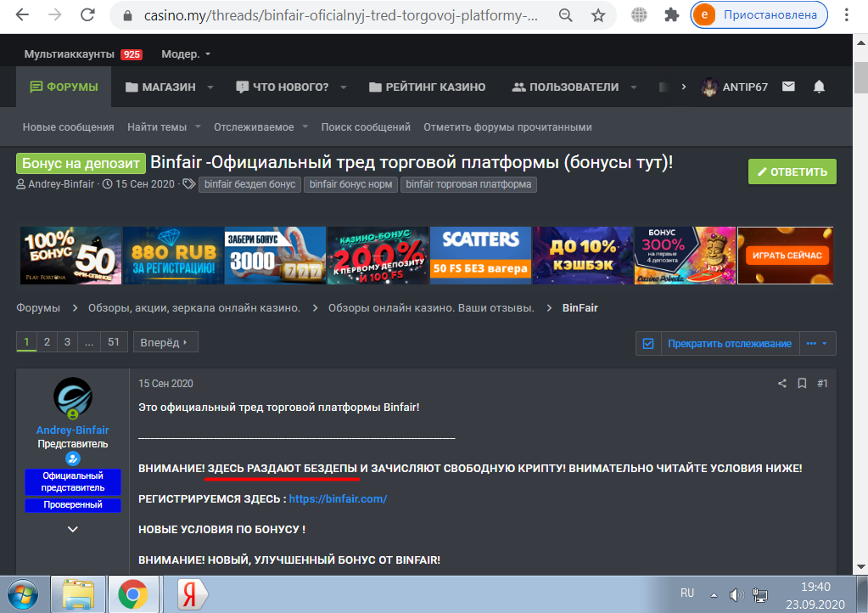Expand the Модер. dropdown
The width and height of the screenshot is (868, 613).
pyautogui.click(x=186, y=54)
